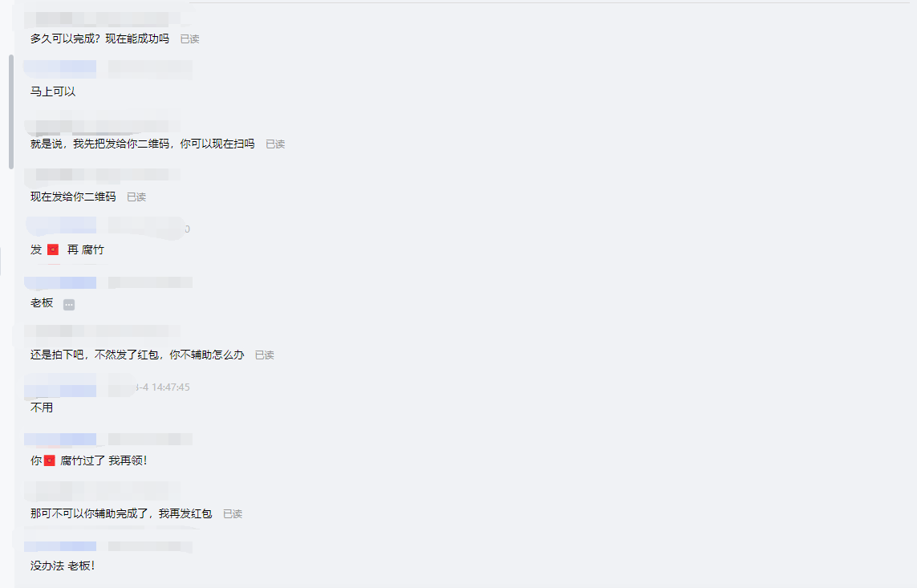Click 已读 label after 你不辅助怎么办
917x588 pixels.
tap(264, 355)
